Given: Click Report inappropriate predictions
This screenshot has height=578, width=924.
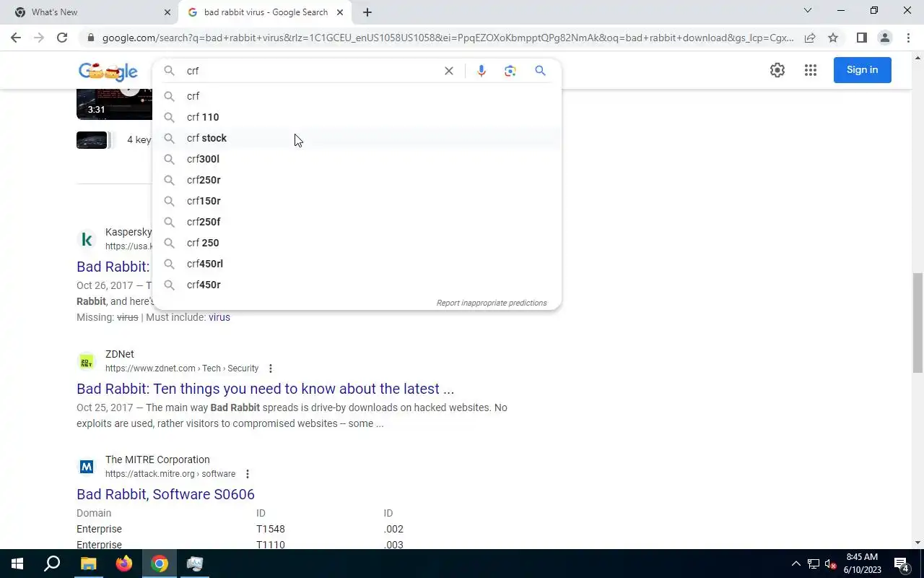Looking at the screenshot, I should (492, 303).
